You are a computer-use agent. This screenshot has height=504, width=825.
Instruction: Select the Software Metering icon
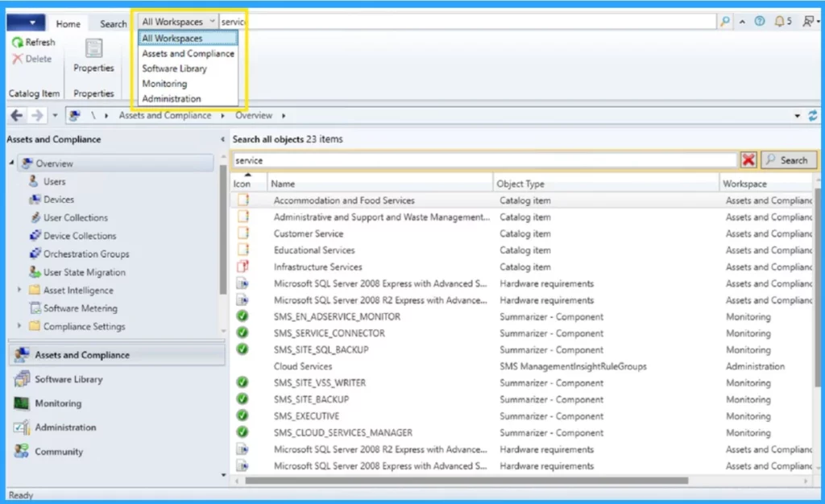tap(35, 308)
